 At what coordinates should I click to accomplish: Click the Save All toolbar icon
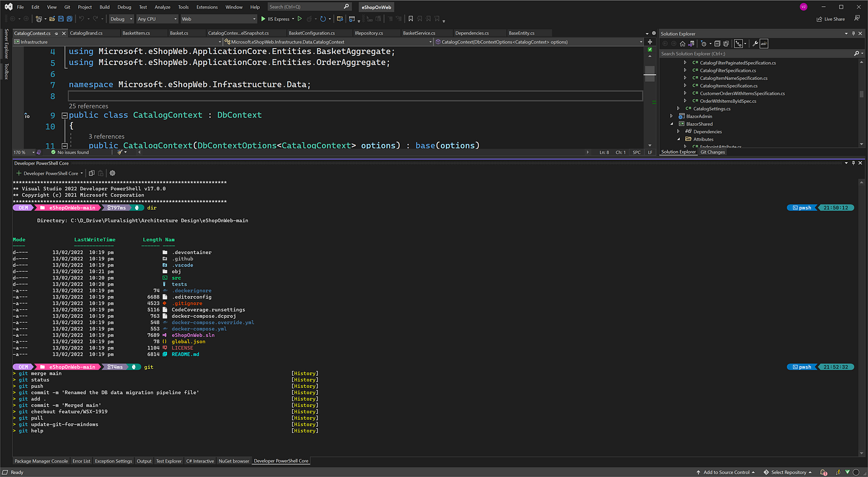(68, 19)
